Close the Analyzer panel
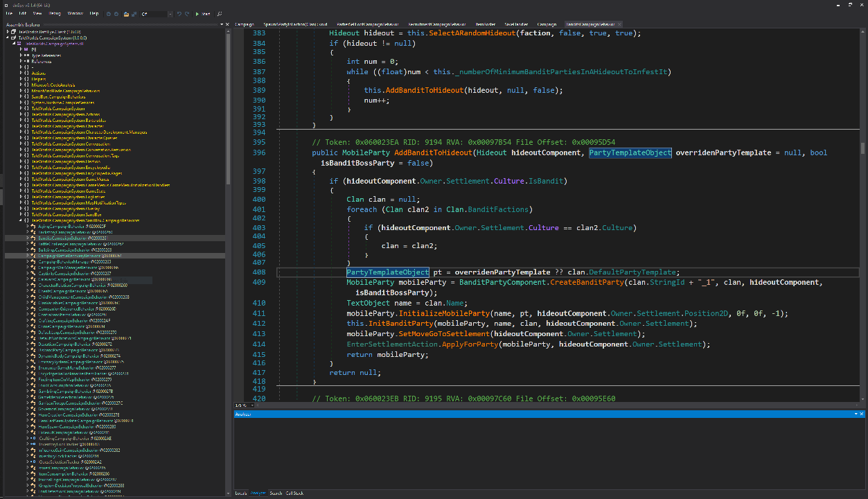Viewport: 868px width, 499px height. 862,414
